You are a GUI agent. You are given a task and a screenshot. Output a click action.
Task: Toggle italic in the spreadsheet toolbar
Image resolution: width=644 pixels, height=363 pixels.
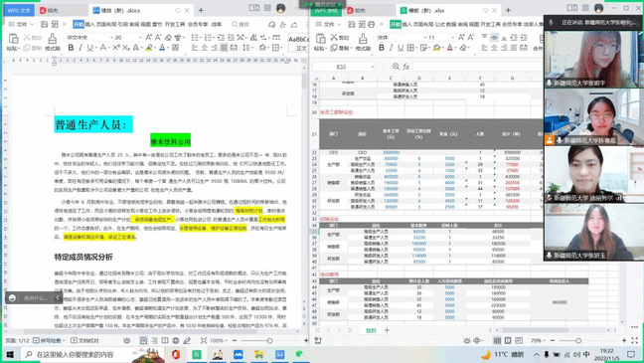point(391,48)
